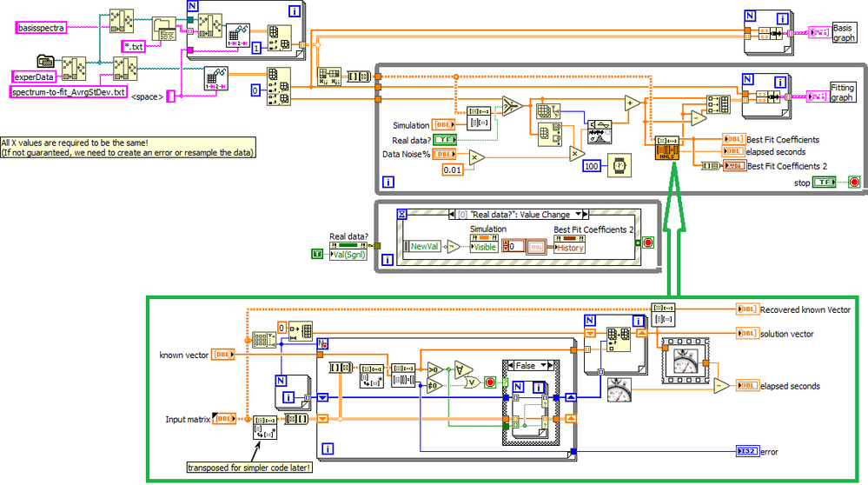Select the Simulation DBL terminal
The image size is (868, 485).
coord(444,124)
